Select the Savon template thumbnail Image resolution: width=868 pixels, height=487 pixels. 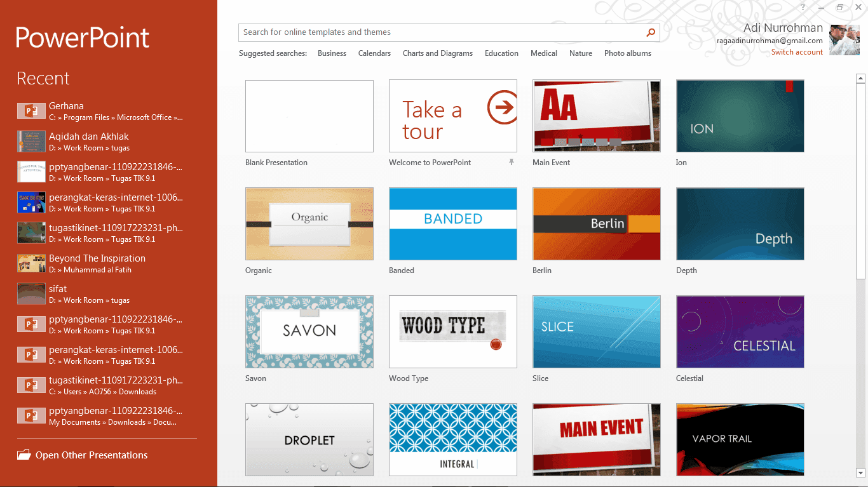tap(309, 332)
